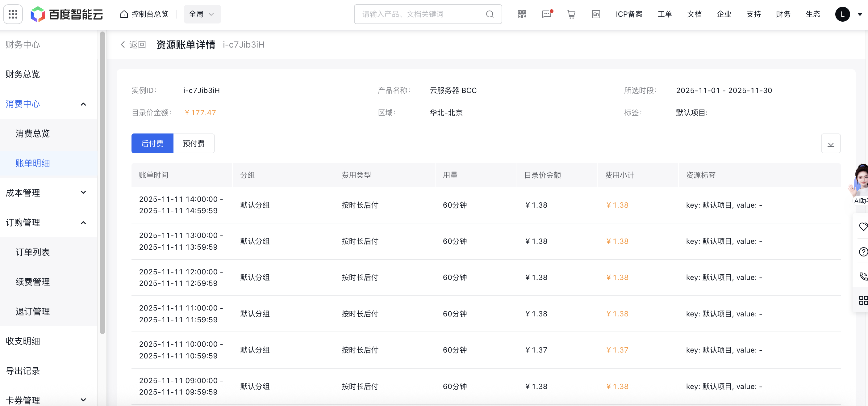Expand the account dropdown arrow
Image resolution: width=868 pixels, height=406 pixels.
point(860,14)
